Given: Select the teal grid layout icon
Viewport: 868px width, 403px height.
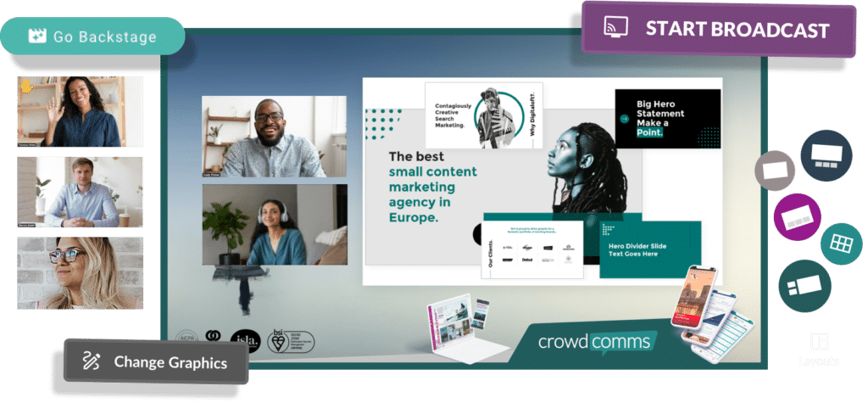Looking at the screenshot, I should [840, 243].
